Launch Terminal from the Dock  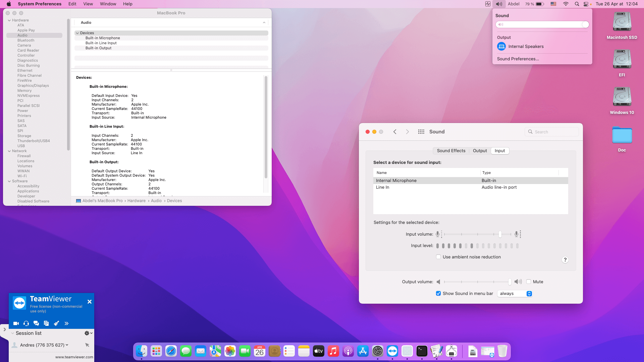click(422, 351)
